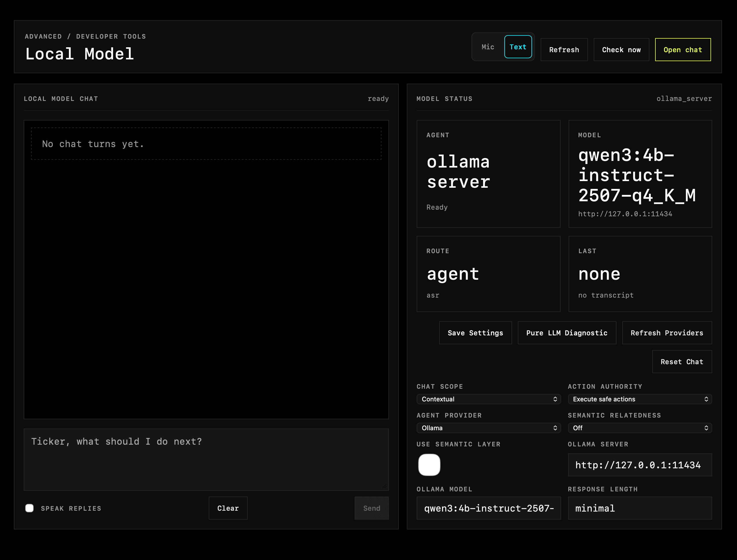Focus the chat message text area
This screenshot has height=560, width=737.
(x=206, y=460)
